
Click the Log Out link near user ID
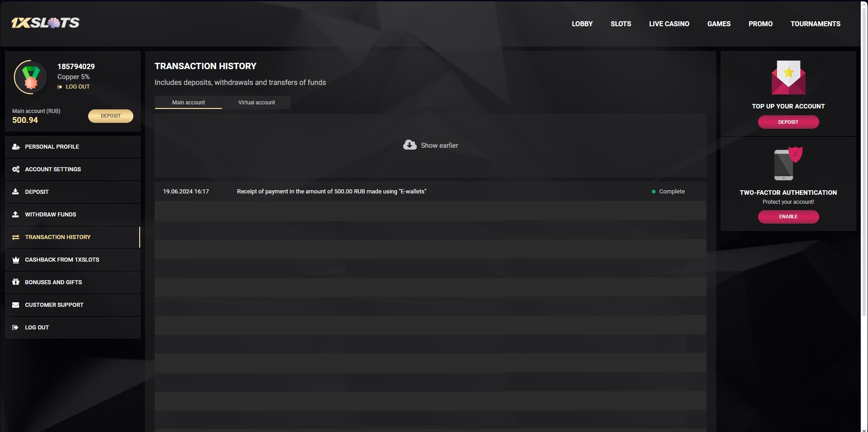coord(77,87)
